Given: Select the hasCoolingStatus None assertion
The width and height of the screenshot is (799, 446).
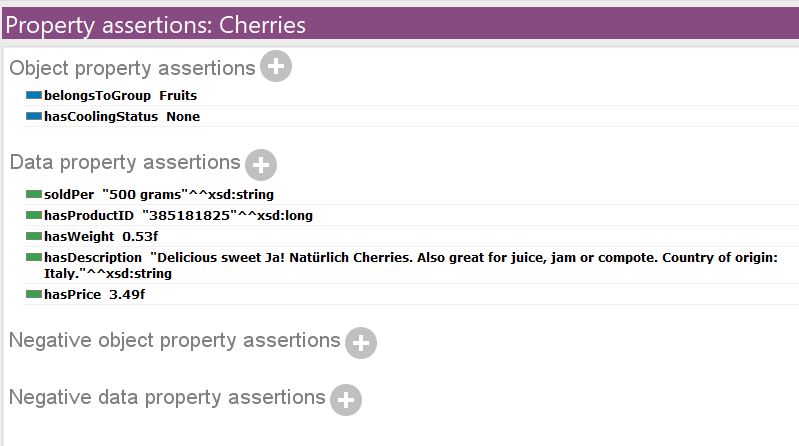Looking at the screenshot, I should pos(412,116).
